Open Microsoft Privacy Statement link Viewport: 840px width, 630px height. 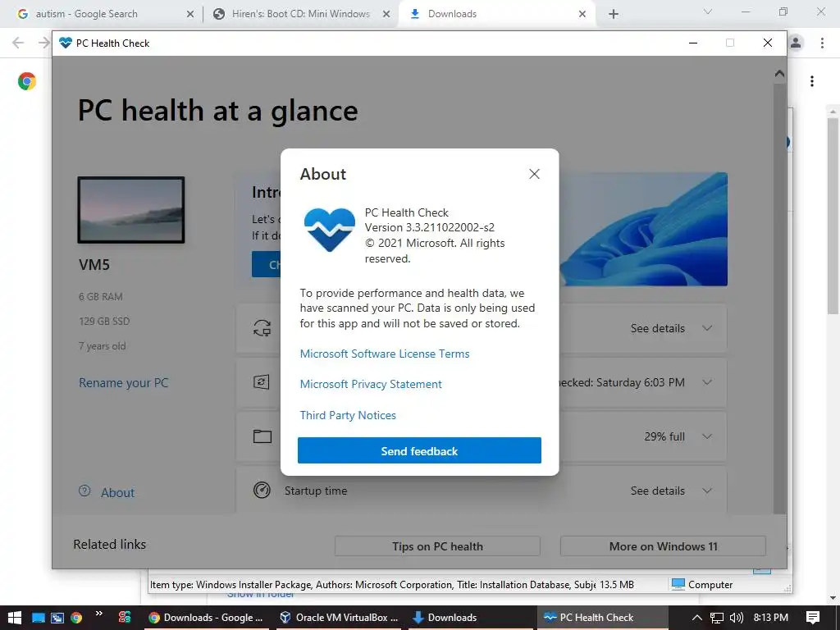(371, 384)
